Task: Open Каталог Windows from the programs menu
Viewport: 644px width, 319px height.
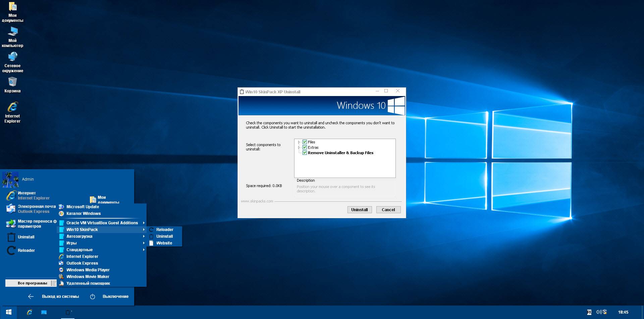Action: (102, 214)
